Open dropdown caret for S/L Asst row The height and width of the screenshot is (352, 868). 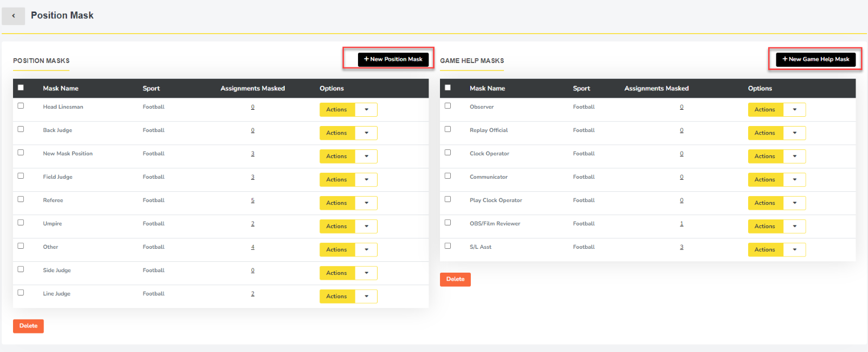(x=794, y=250)
